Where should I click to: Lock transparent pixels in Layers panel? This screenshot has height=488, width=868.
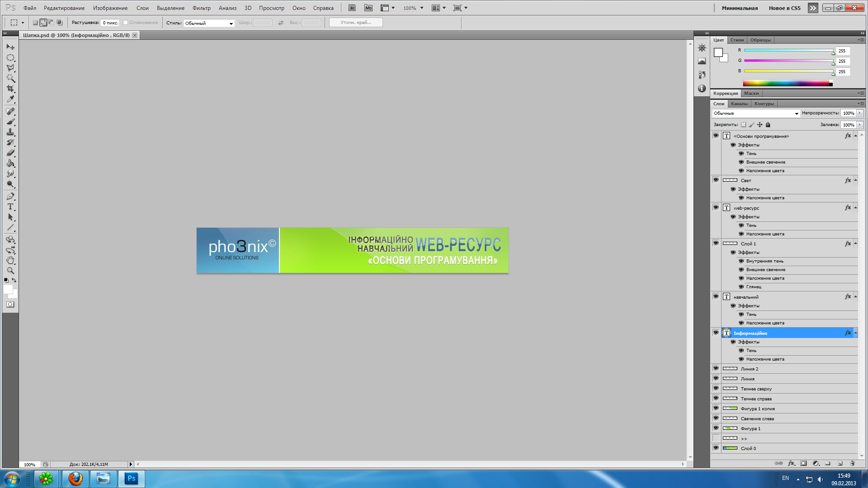(743, 125)
